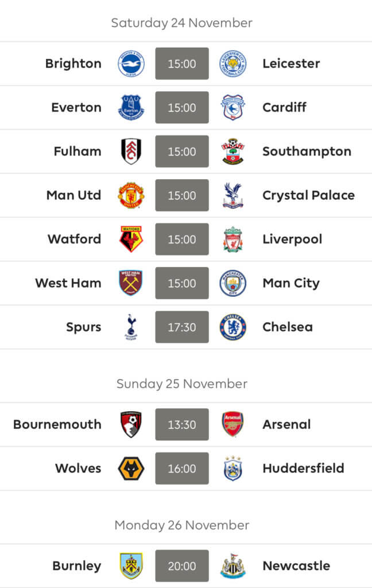
Task: Click the Cardiff City bluebird crest
Action: [233, 107]
